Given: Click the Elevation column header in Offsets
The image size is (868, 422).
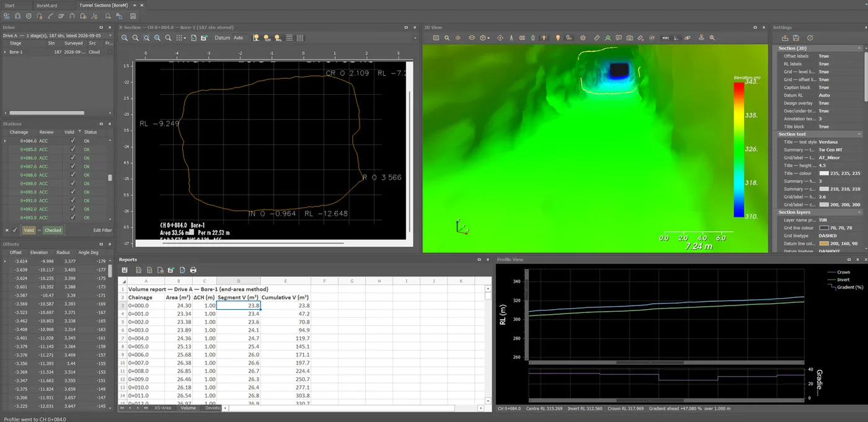Looking at the screenshot, I should click(x=39, y=252).
